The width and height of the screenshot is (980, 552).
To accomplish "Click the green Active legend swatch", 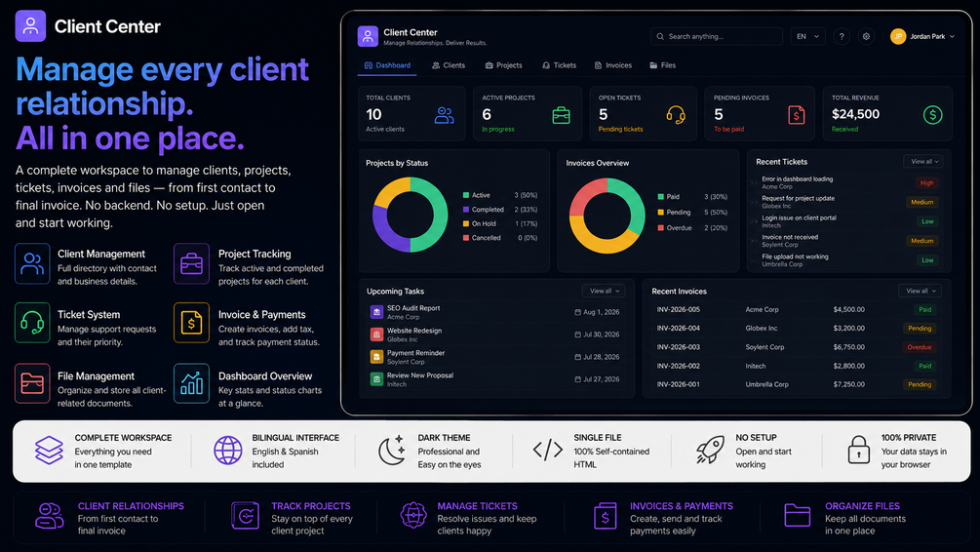I will [x=466, y=196].
